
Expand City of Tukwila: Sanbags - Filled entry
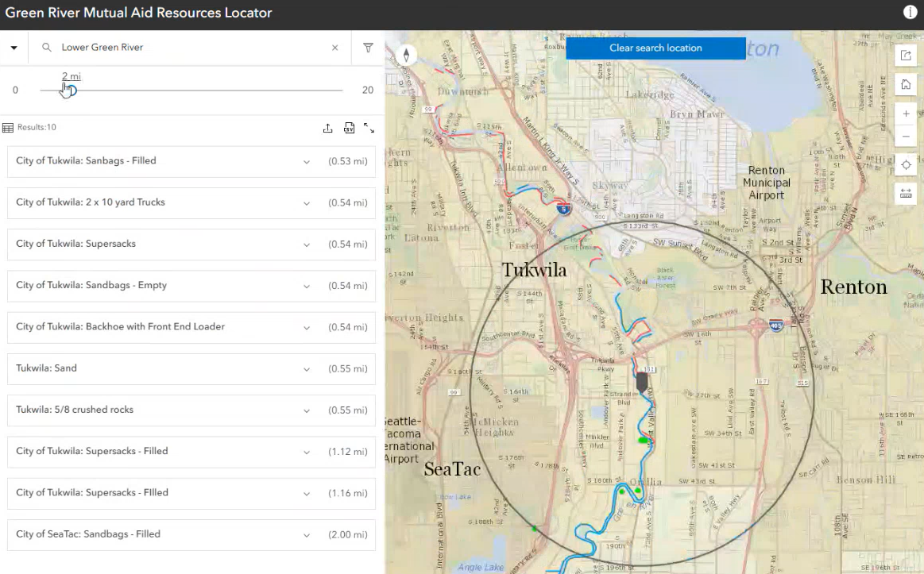tap(307, 161)
